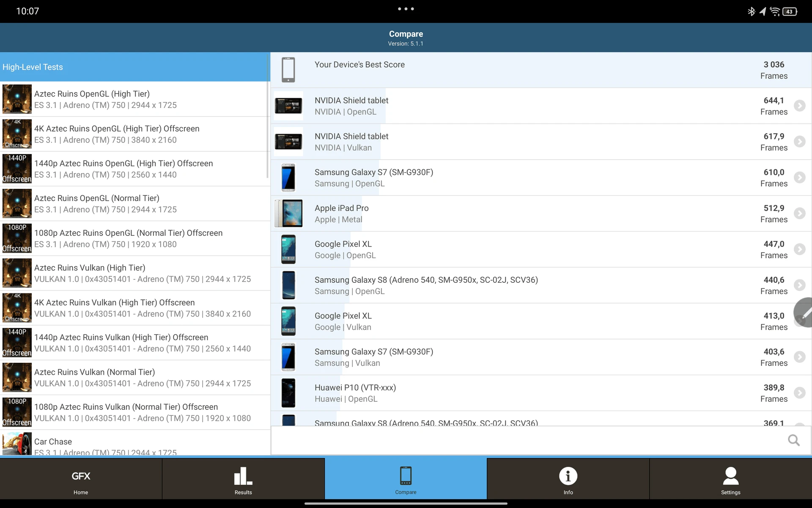This screenshot has width=812, height=508.
Task: Select Aztec Ruins OpenGL (Normal Tier) test
Action: [135, 204]
